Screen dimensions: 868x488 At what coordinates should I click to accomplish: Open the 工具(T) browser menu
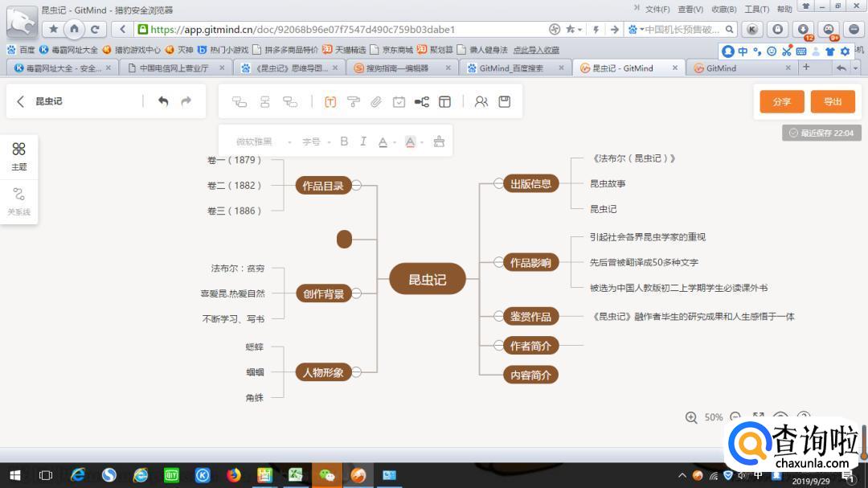tap(756, 10)
